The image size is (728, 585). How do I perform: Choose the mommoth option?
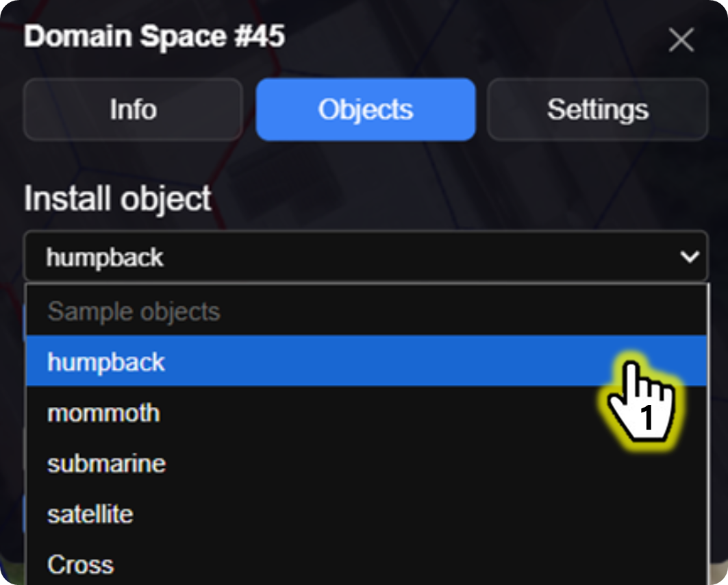103,413
